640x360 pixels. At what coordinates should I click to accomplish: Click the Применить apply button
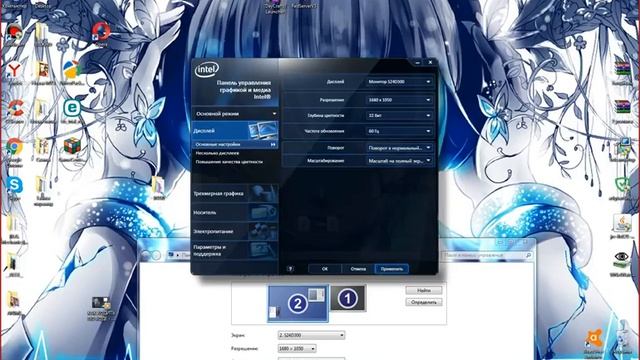392,269
